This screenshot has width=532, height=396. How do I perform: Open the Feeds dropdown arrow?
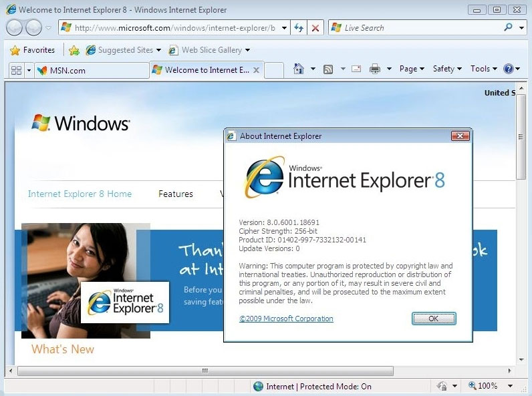tap(343, 69)
